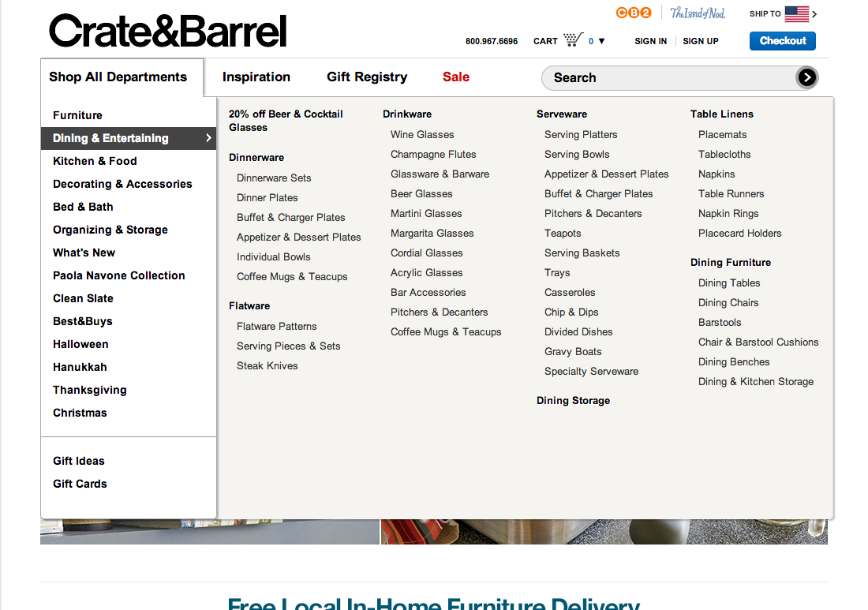The height and width of the screenshot is (610, 868).
Task: Expand the Ship To country chevron
Action: click(x=814, y=14)
